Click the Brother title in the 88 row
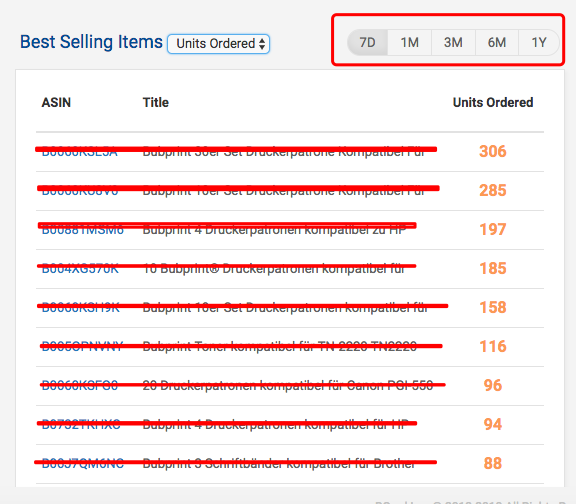 [x=279, y=463]
